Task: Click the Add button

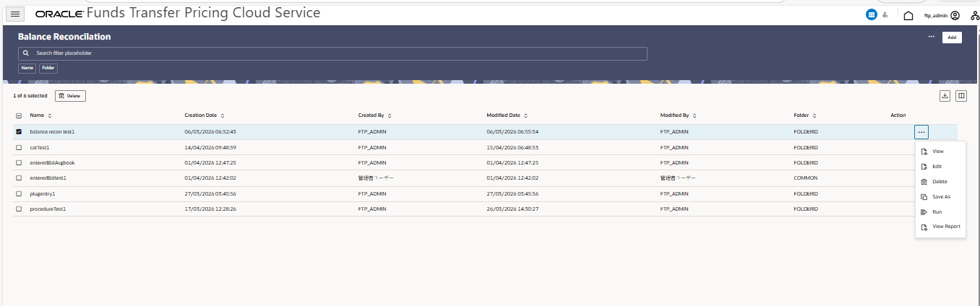Action: pos(952,38)
